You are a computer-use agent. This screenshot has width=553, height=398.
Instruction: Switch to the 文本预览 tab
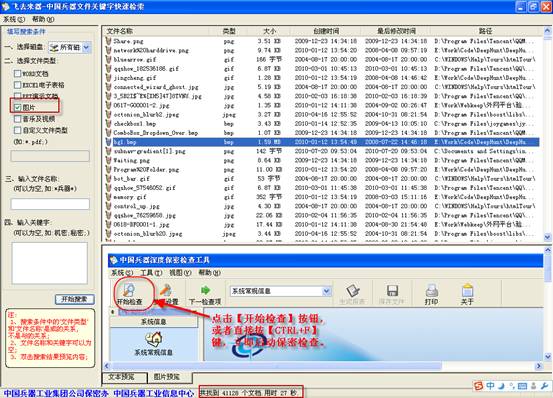[124, 377]
